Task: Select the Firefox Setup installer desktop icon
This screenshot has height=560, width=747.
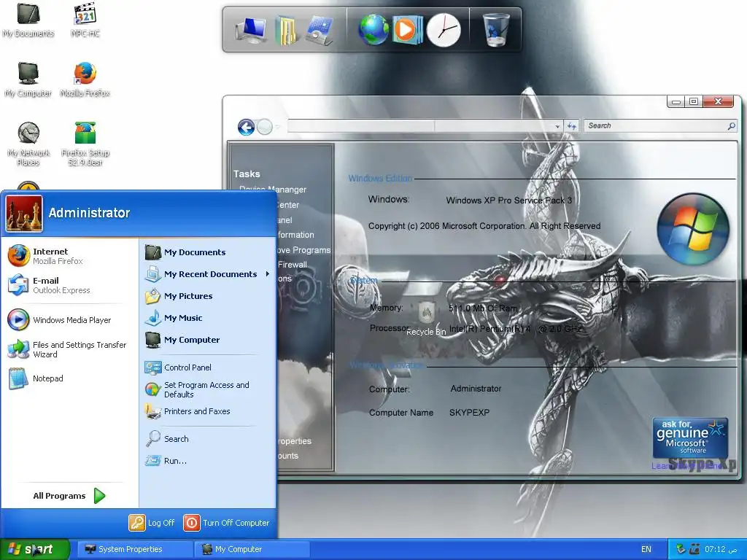Action: 85,144
